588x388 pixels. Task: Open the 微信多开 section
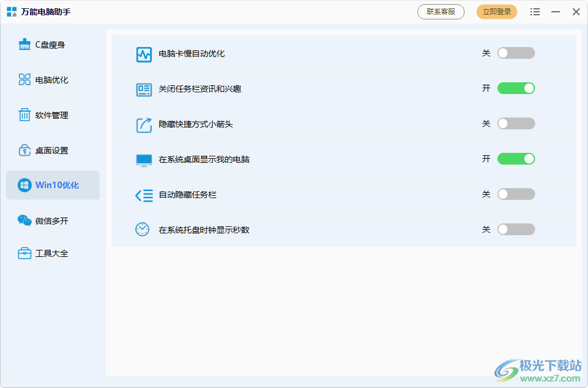52,220
